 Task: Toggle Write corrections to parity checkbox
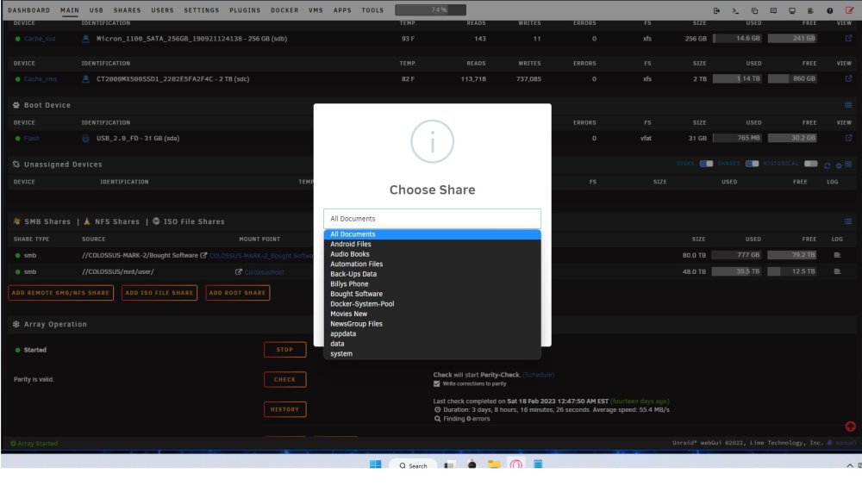pos(436,384)
